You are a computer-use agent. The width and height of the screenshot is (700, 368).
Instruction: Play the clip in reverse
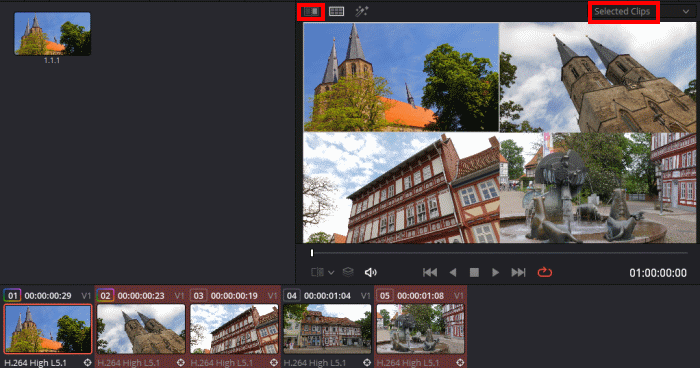453,272
